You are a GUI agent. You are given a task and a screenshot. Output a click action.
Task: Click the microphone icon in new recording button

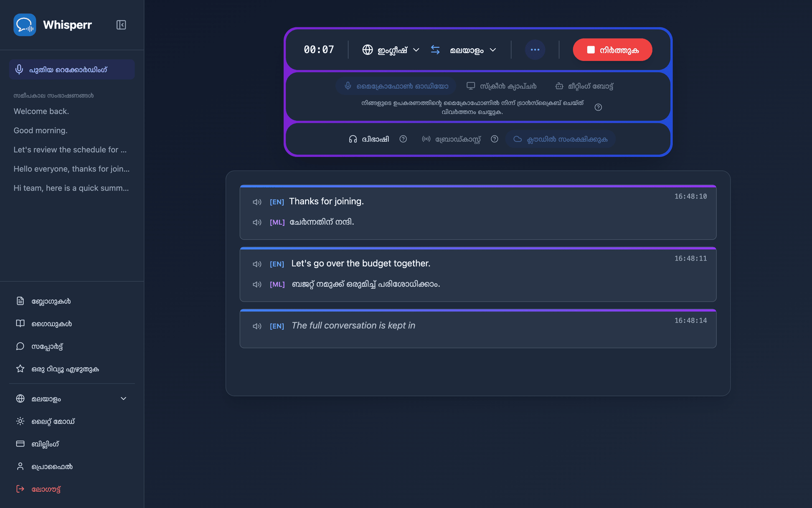19,70
